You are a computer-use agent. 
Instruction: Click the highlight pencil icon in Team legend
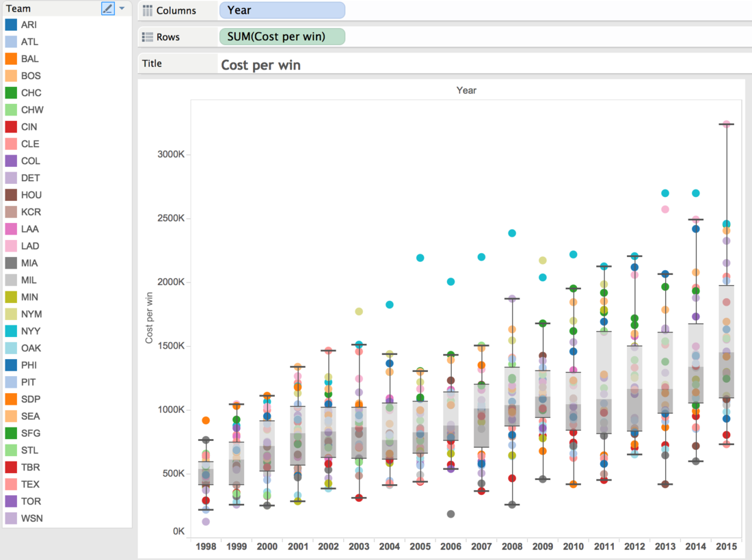(x=108, y=8)
